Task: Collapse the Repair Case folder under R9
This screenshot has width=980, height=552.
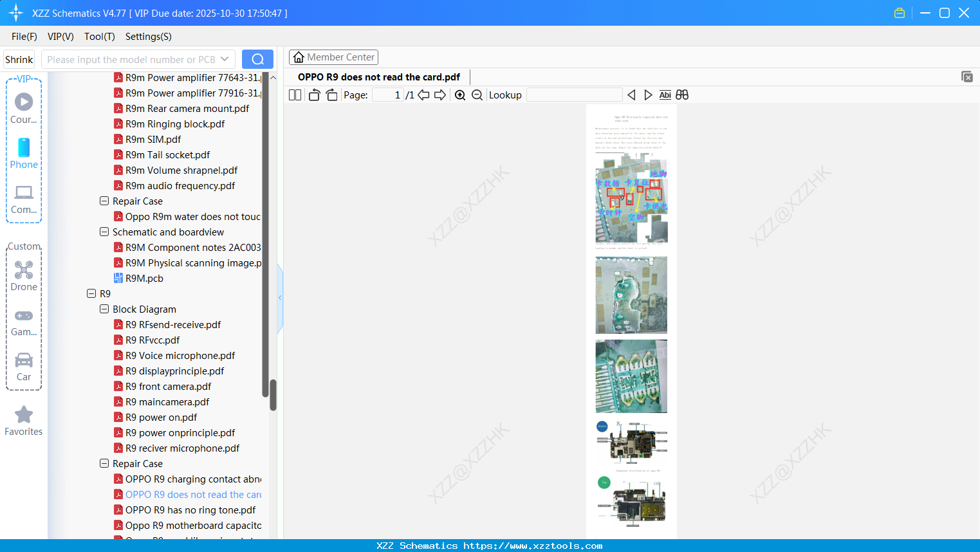Action: pyautogui.click(x=104, y=464)
